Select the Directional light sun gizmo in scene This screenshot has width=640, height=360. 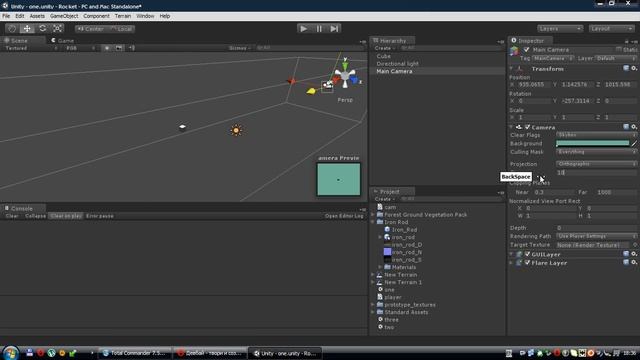point(236,131)
